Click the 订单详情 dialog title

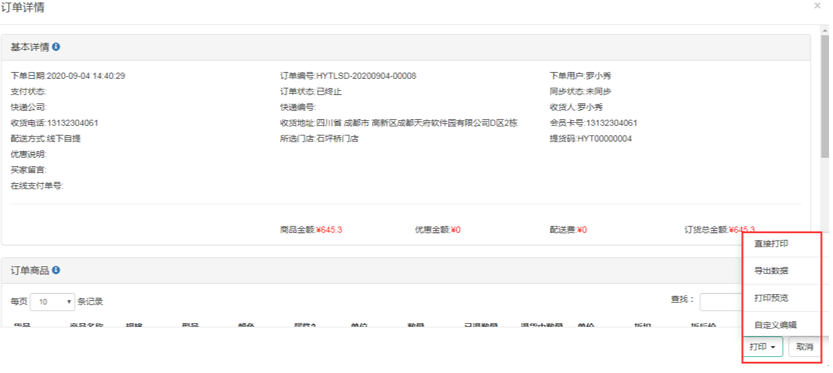coord(22,7)
